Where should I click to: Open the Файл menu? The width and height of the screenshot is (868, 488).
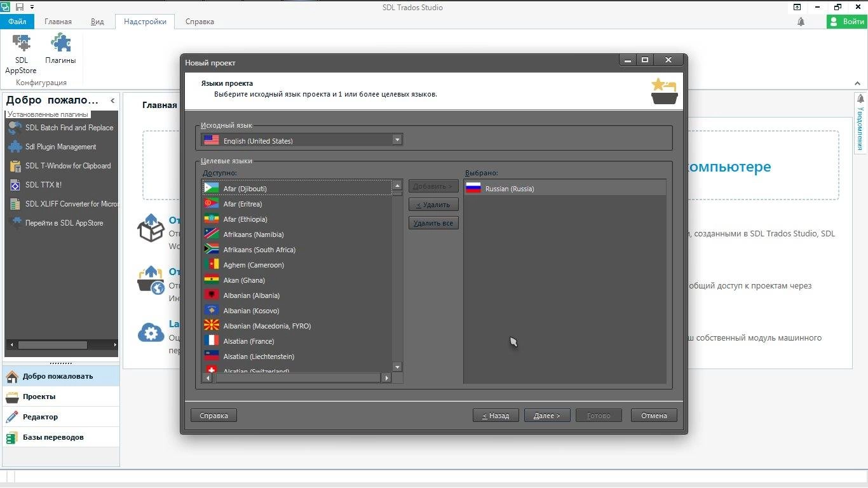17,22
